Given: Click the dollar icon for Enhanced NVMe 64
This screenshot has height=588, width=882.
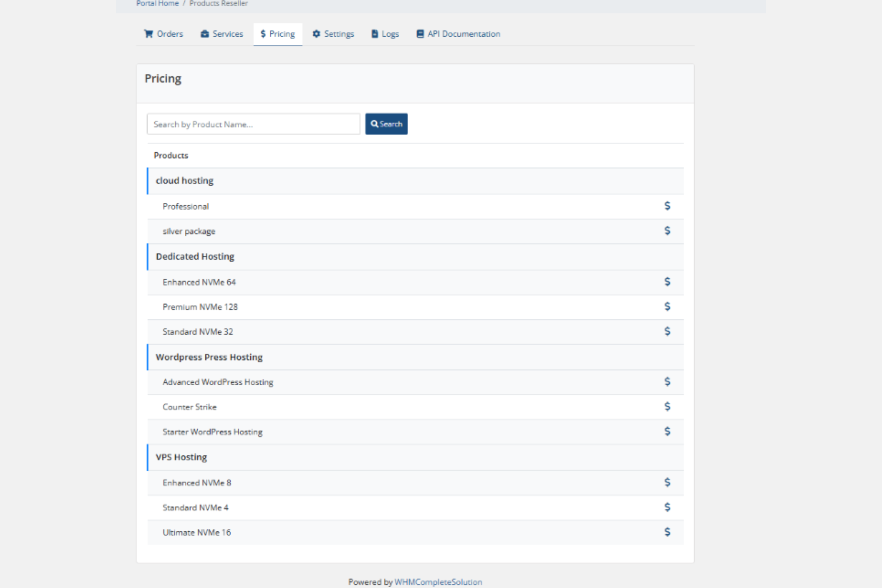Looking at the screenshot, I should tap(667, 282).
